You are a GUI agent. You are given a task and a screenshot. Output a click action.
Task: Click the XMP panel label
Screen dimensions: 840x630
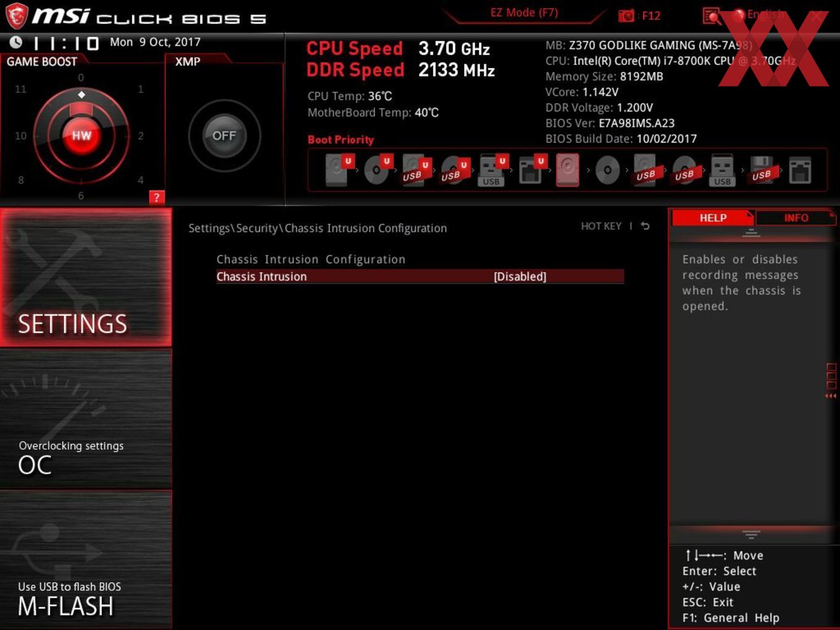[x=188, y=62]
